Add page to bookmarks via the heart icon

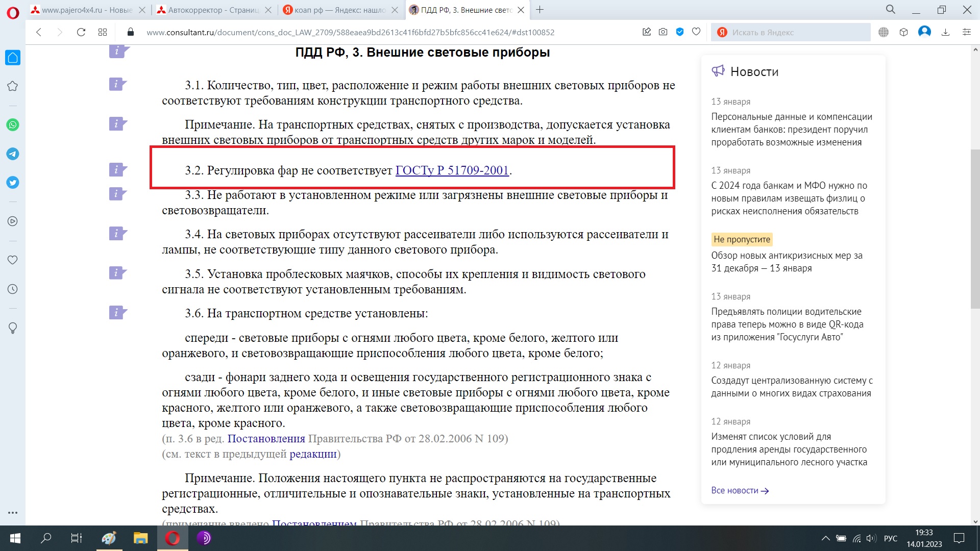(696, 32)
